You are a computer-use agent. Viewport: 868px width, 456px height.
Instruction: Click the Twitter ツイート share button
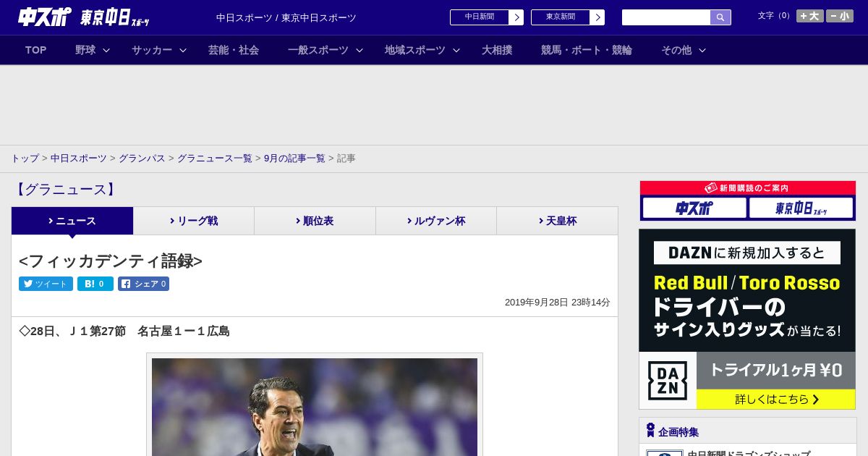(x=46, y=284)
